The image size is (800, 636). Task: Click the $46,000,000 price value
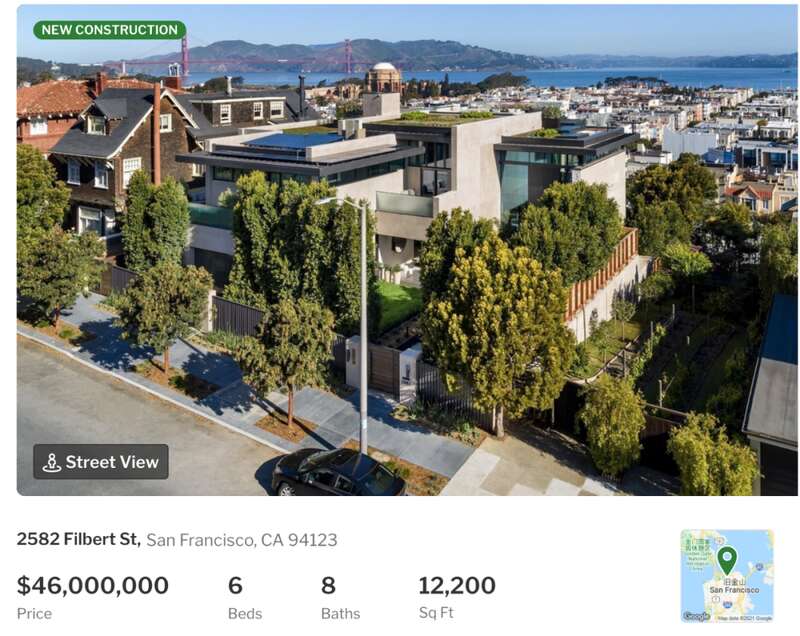coord(92,586)
